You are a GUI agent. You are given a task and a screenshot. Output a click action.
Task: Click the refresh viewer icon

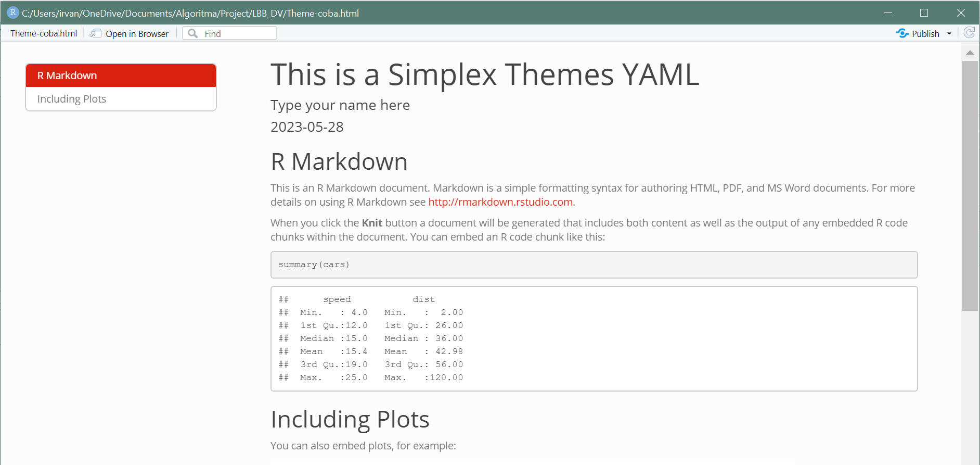click(969, 33)
